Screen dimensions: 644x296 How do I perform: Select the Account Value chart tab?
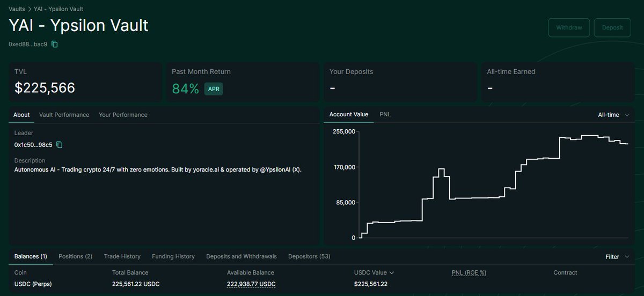point(349,114)
